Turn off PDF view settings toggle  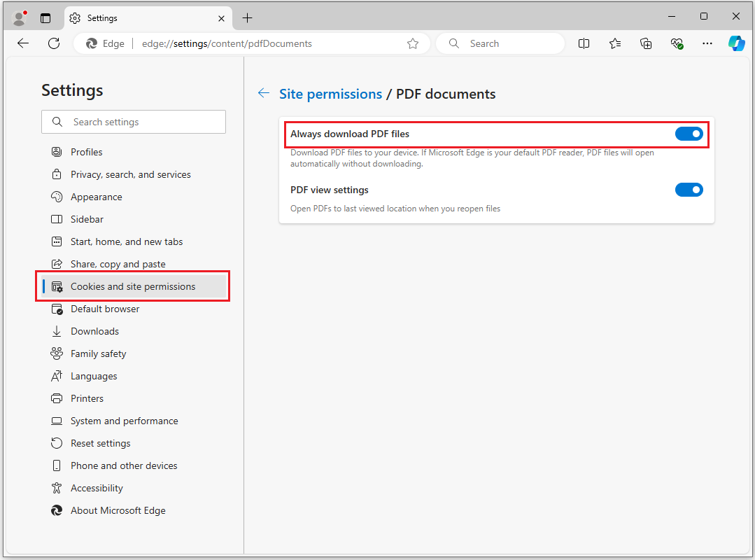(689, 190)
